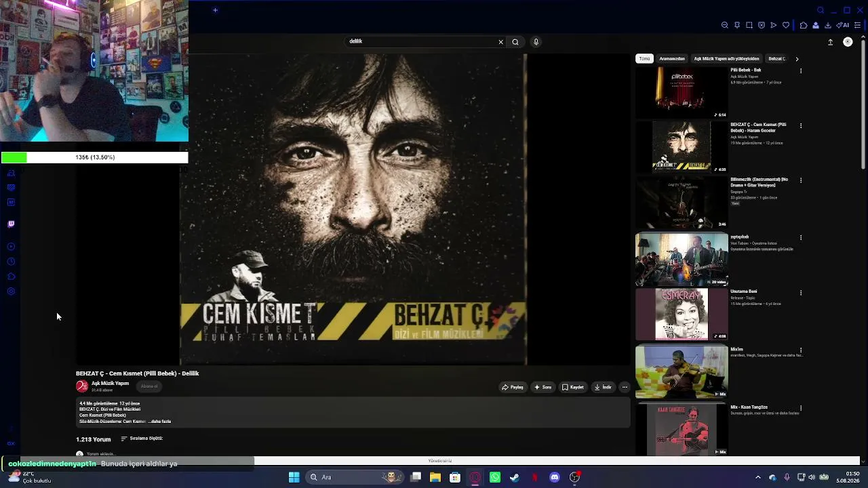The image size is (868, 488).
Task: Open more actions ellipsis under the video
Action: point(625,388)
